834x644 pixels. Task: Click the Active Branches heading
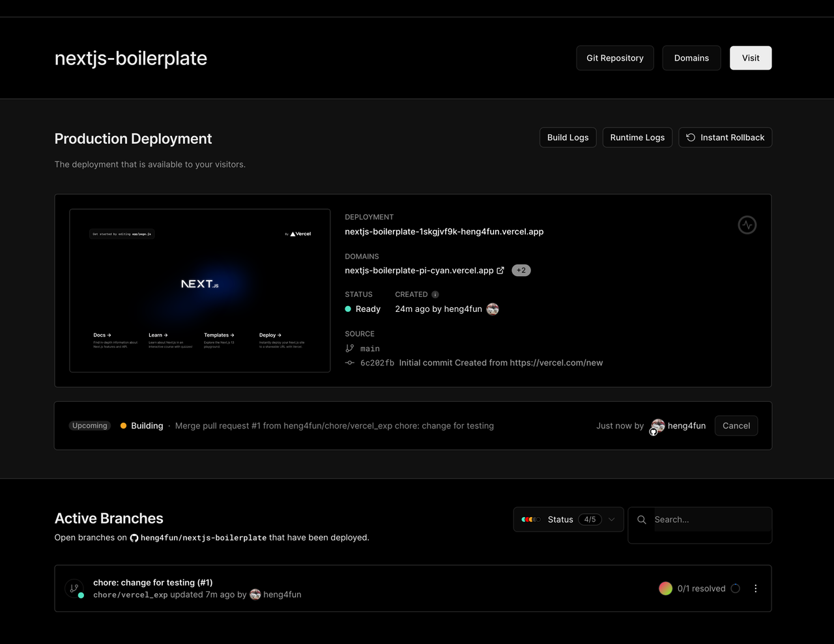(109, 518)
